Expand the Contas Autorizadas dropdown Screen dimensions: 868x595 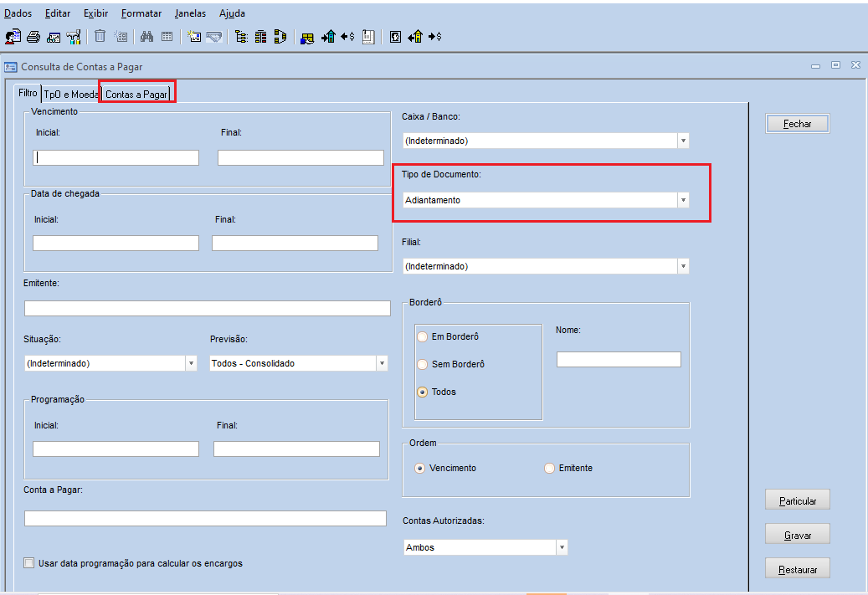(x=562, y=547)
